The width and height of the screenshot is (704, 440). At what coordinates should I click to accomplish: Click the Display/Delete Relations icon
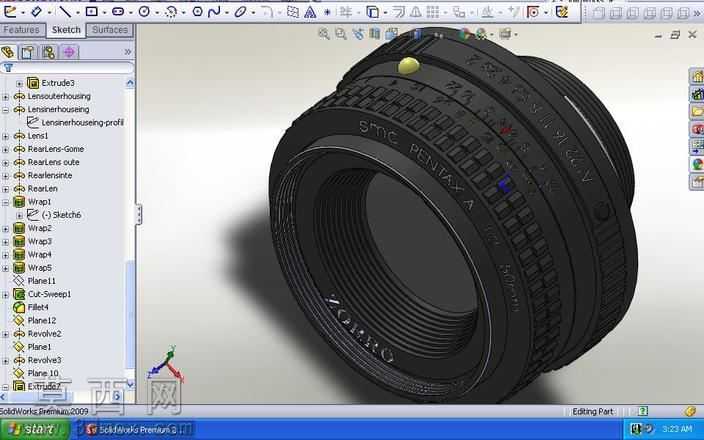(x=488, y=12)
